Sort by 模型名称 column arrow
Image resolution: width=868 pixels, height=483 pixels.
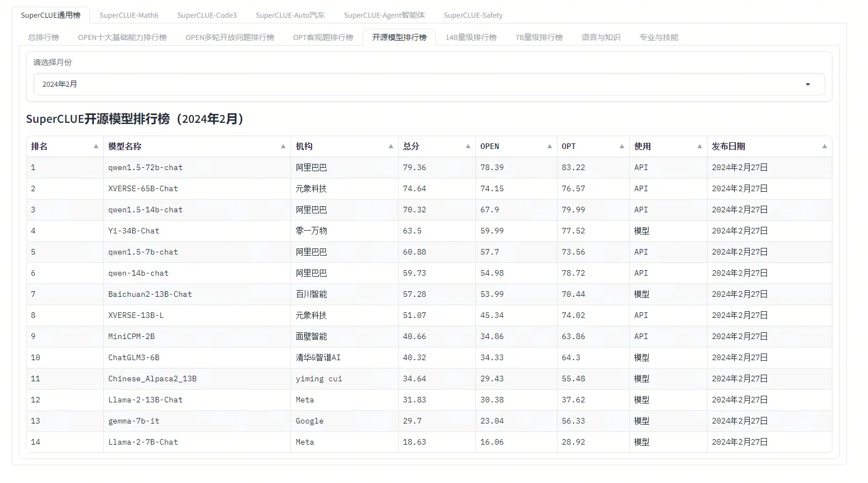tap(283, 146)
